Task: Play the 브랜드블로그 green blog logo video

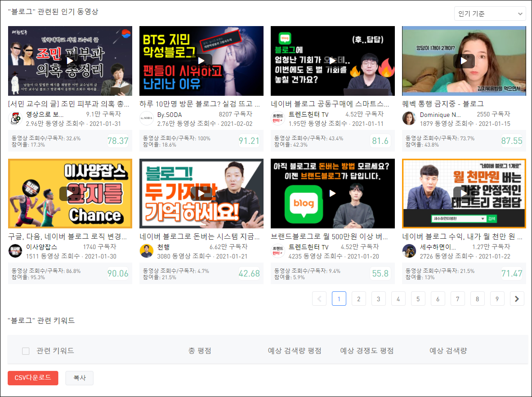Action: (332, 193)
